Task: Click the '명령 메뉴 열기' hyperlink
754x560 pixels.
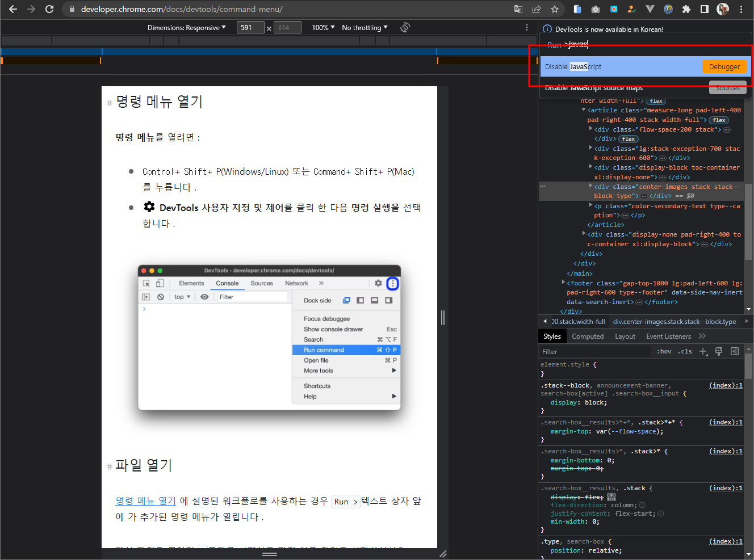Action: click(x=146, y=501)
